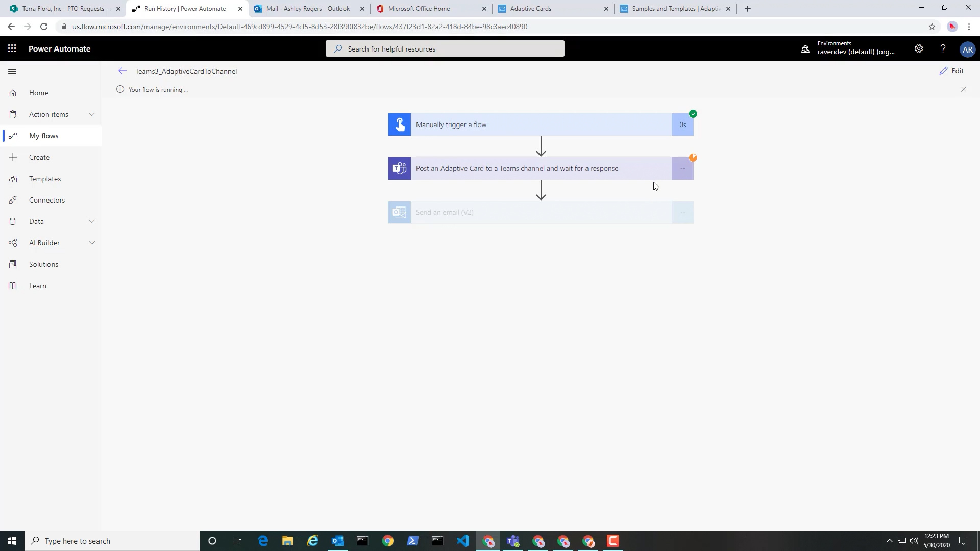Open Settings gear in header
The height and width of the screenshot is (551, 980).
coord(919,49)
